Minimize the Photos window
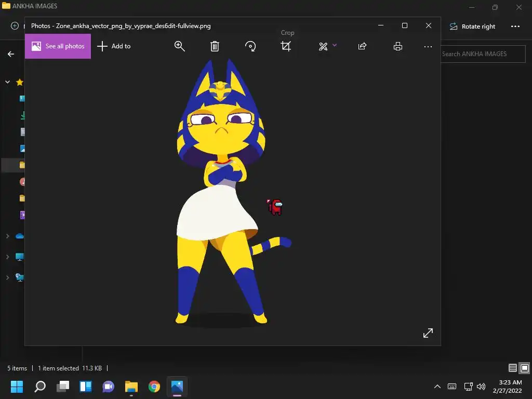 point(381,25)
